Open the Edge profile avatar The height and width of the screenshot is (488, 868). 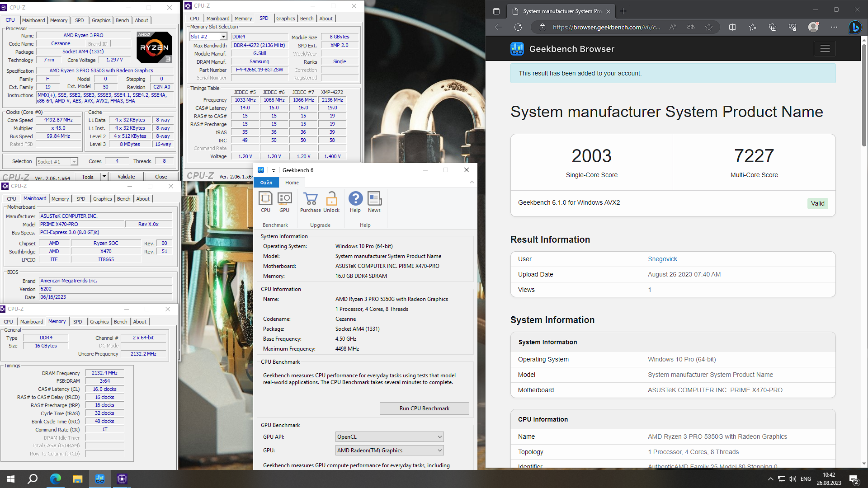pos(813,27)
